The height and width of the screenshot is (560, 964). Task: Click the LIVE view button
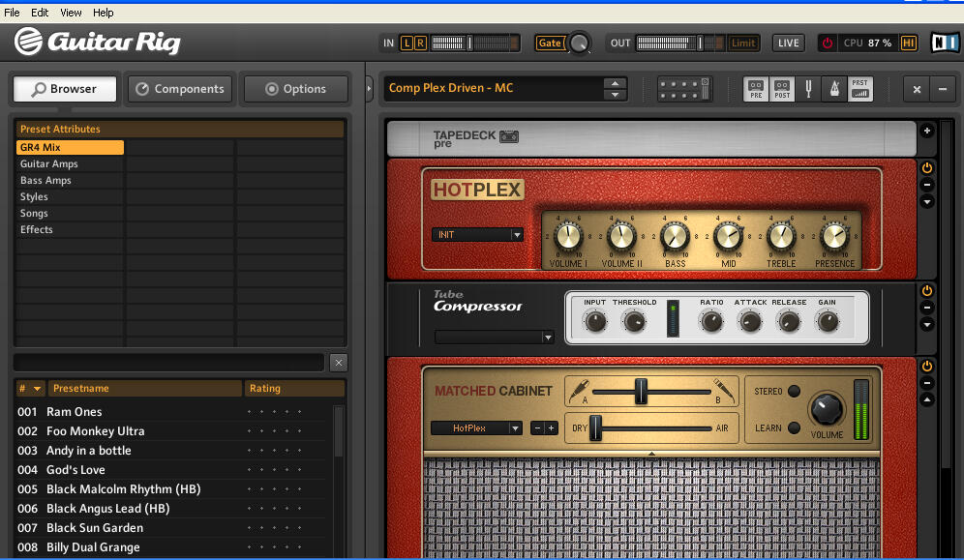tap(788, 43)
